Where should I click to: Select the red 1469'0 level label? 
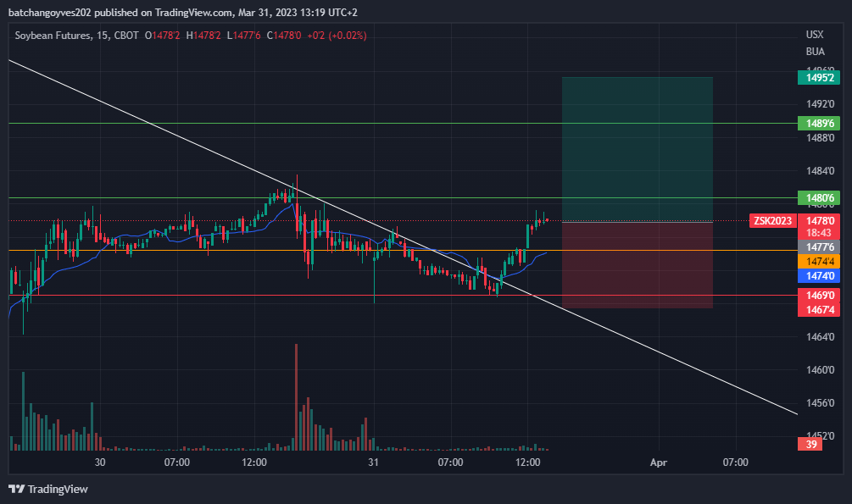[x=819, y=296]
